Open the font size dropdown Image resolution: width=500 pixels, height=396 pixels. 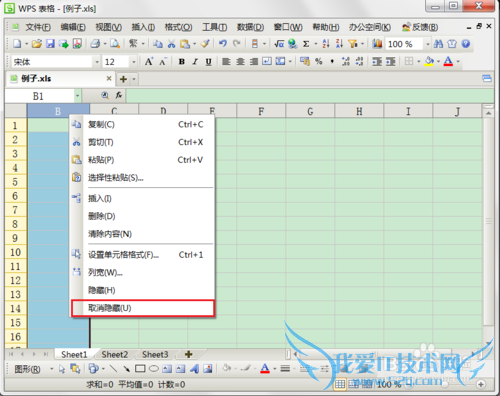pyautogui.click(x=134, y=62)
